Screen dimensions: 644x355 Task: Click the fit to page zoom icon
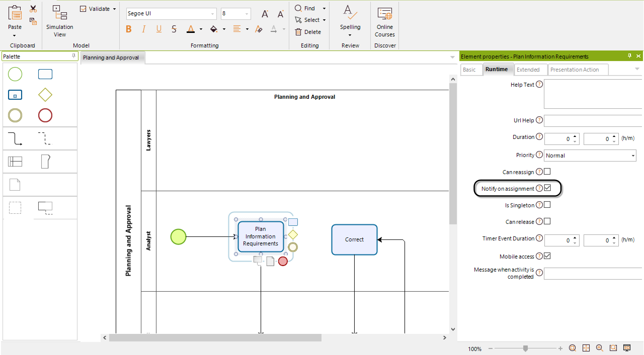click(x=586, y=348)
